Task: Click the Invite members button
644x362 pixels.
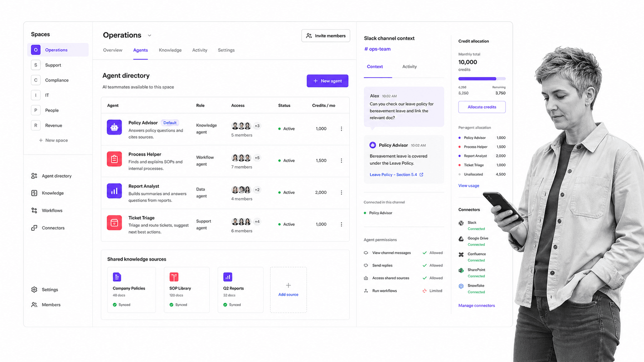Action: click(326, 36)
